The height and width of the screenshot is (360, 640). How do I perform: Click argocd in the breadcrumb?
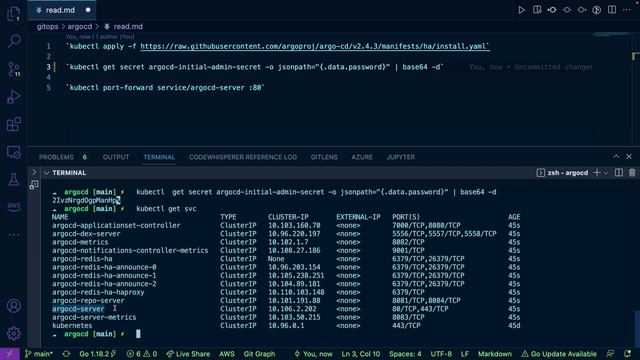[x=80, y=27]
